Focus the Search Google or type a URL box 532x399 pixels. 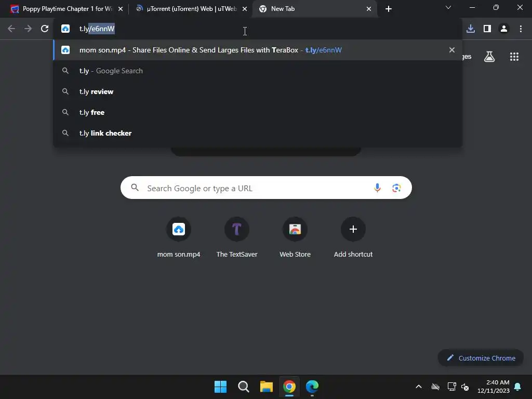coord(266,188)
